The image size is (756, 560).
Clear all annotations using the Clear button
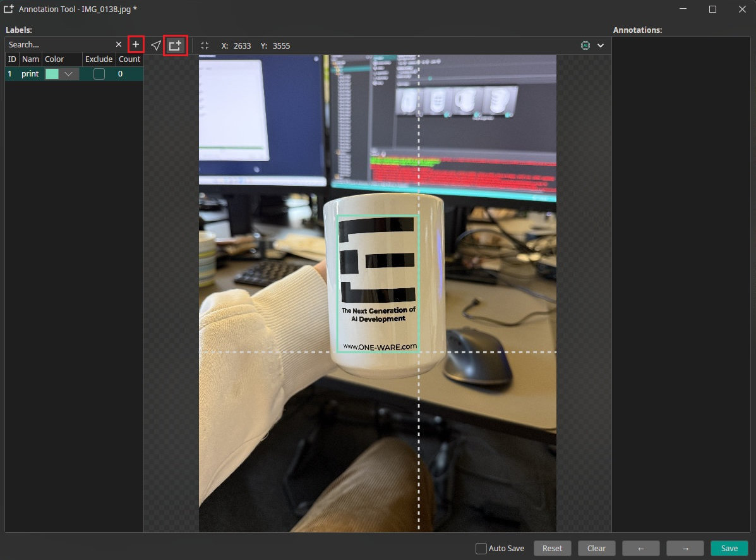point(596,548)
